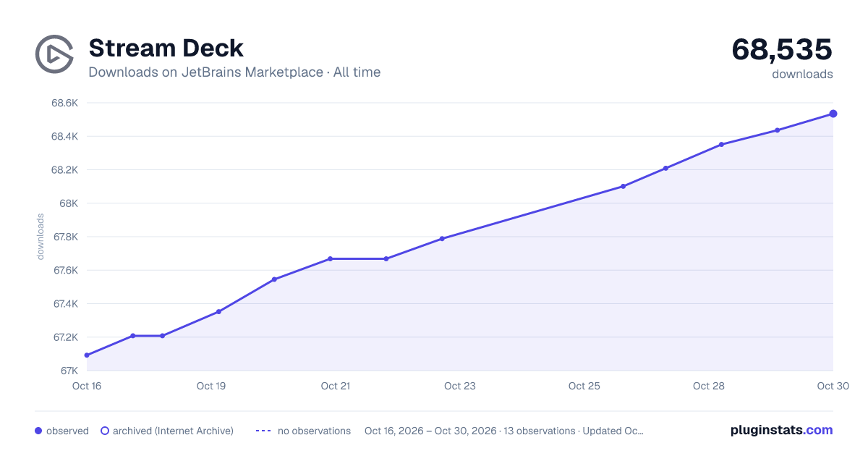The image size is (868, 456).
Task: Click the Oct 23 axis label
Action: pyautogui.click(x=460, y=386)
